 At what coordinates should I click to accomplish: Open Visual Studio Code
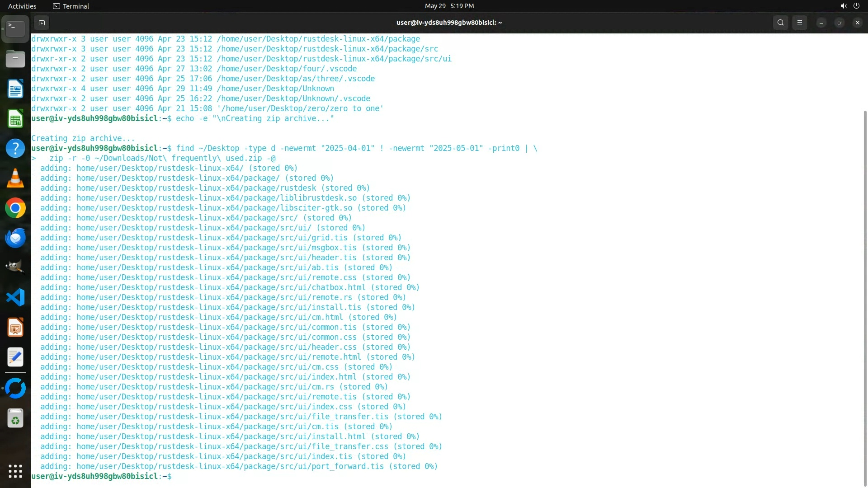[15, 297]
